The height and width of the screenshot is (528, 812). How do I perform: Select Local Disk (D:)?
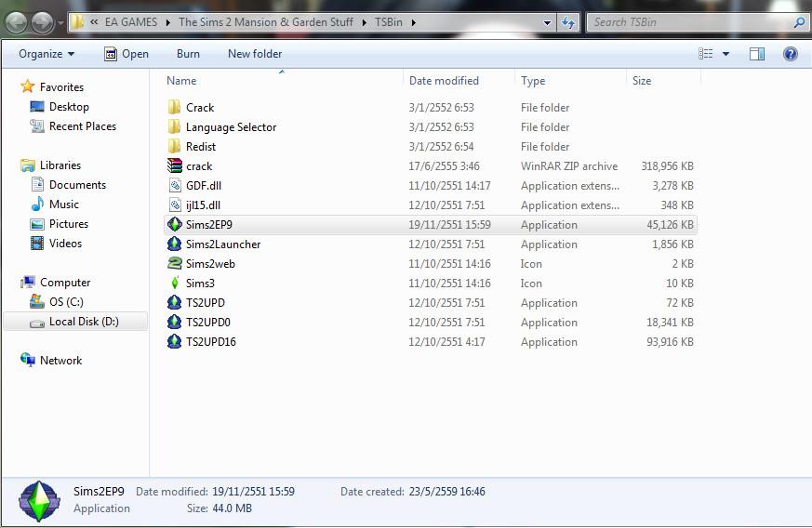84,322
